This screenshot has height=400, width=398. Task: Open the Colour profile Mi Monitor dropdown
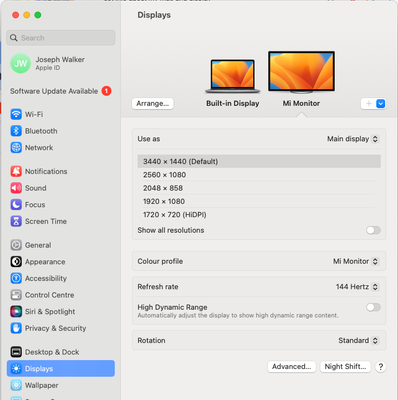click(356, 261)
